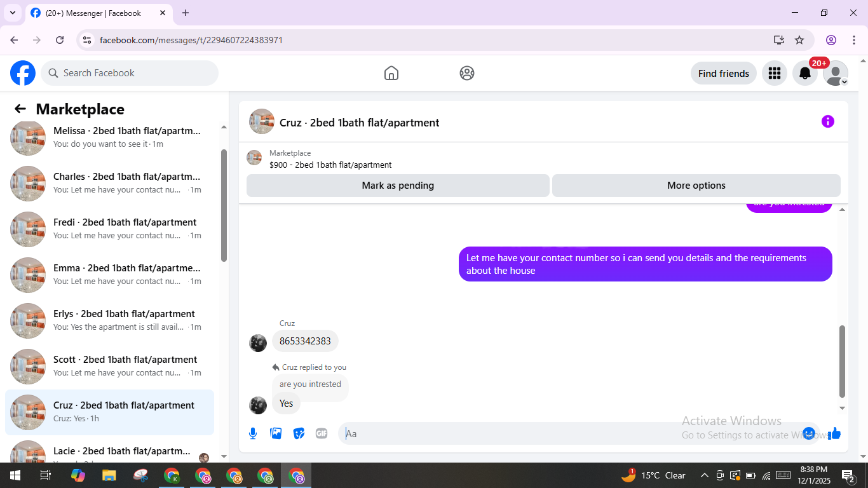
Task: Click the chat pane scrollbar thumb
Action: coord(843,361)
